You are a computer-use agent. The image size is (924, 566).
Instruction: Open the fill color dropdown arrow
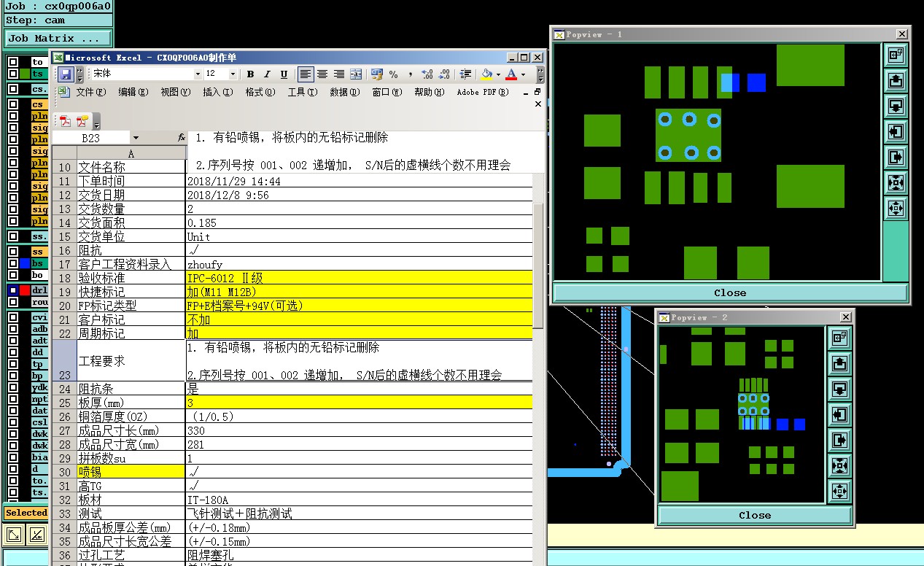498,74
